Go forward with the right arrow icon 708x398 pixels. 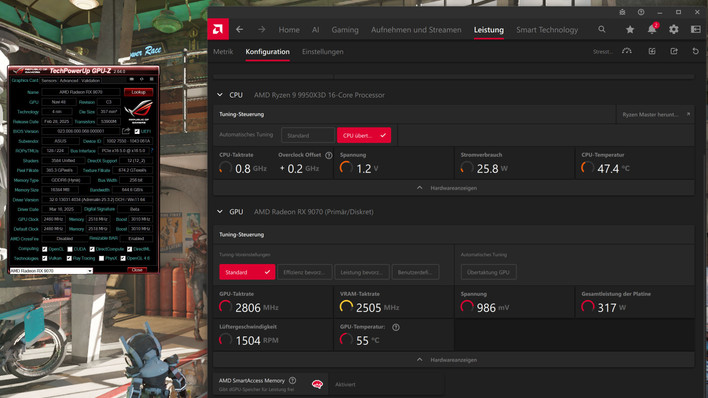pyautogui.click(x=261, y=29)
